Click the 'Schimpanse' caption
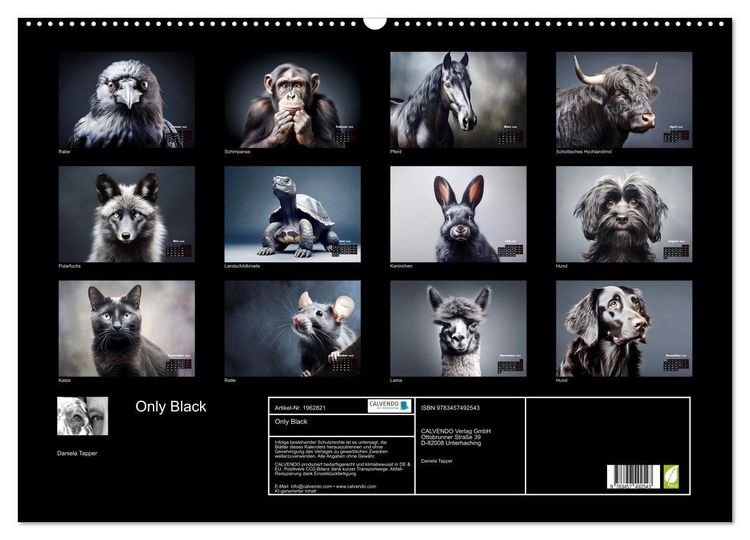Viewport: 750px width, 540px height. (237, 152)
